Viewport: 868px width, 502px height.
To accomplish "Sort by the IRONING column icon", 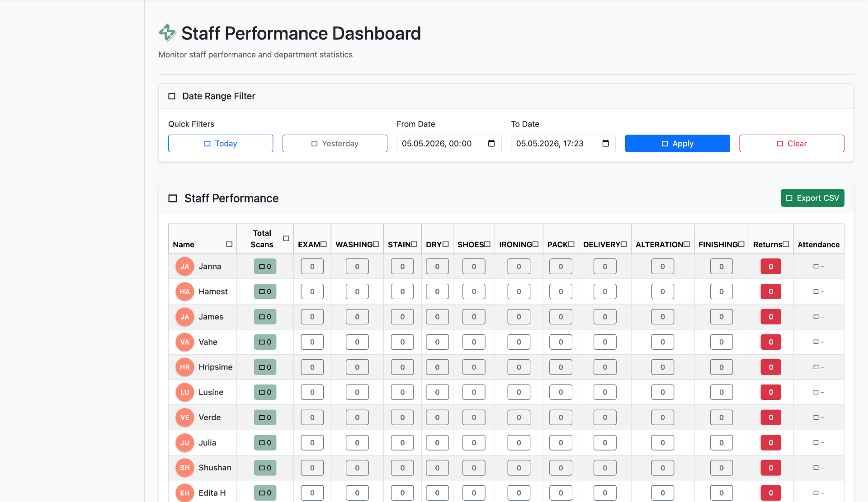I will tap(536, 244).
